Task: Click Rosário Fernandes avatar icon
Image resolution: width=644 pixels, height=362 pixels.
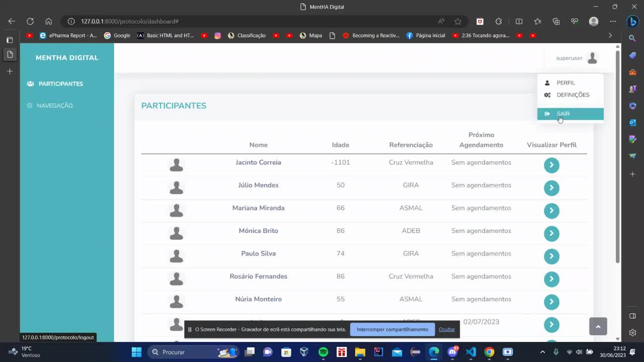Action: click(176, 279)
